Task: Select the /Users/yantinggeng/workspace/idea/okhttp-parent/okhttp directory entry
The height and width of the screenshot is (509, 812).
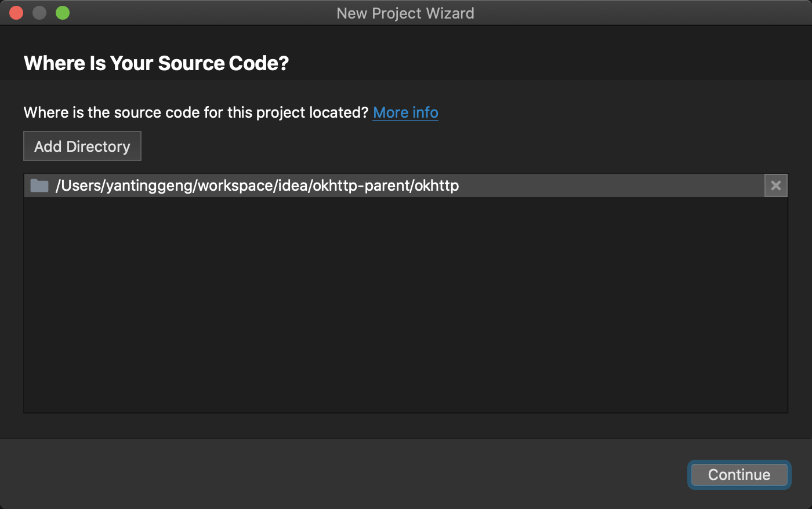Action: coord(257,186)
